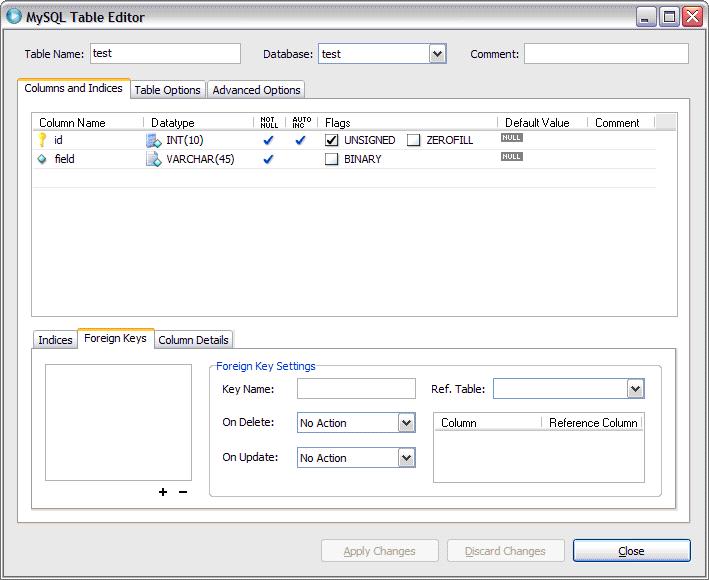
Task: Select the Columns and Indices tab
Action: (73, 88)
